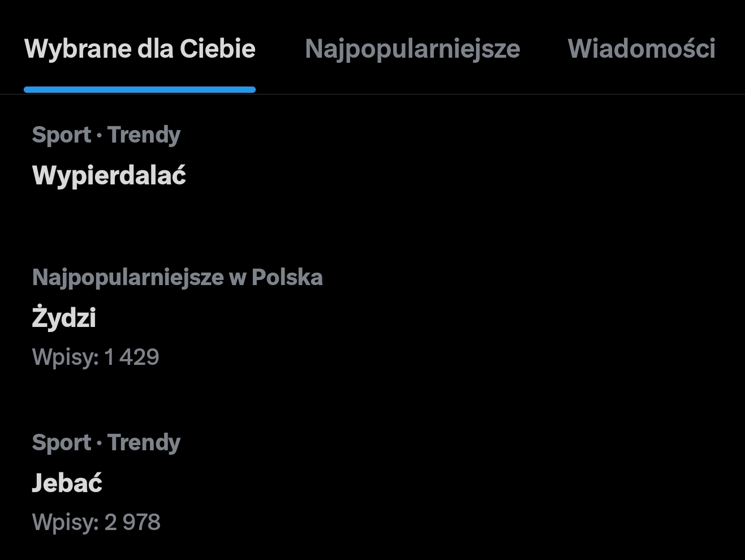The height and width of the screenshot is (560, 745).
Task: Click the "Wpisy: 2 978" post count
Action: tap(96, 522)
